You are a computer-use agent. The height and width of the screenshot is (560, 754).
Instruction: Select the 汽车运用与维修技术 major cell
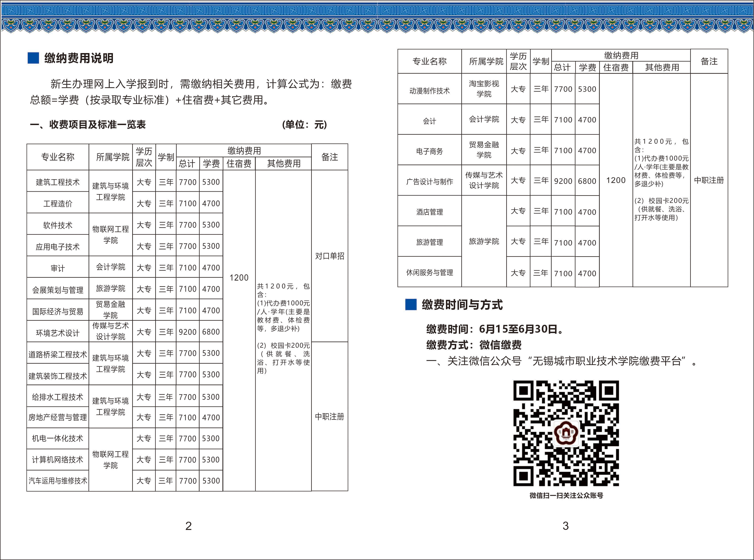coord(58,481)
